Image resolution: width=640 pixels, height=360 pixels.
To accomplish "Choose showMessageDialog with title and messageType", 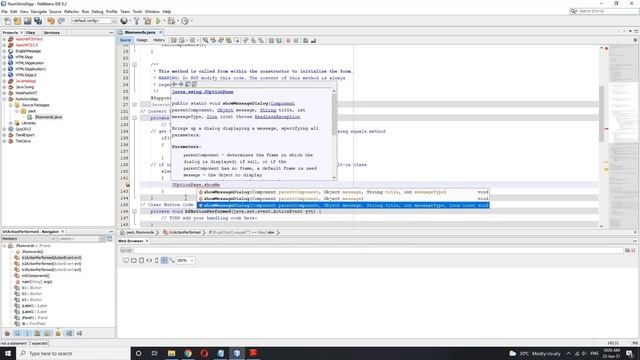I will tap(343, 192).
